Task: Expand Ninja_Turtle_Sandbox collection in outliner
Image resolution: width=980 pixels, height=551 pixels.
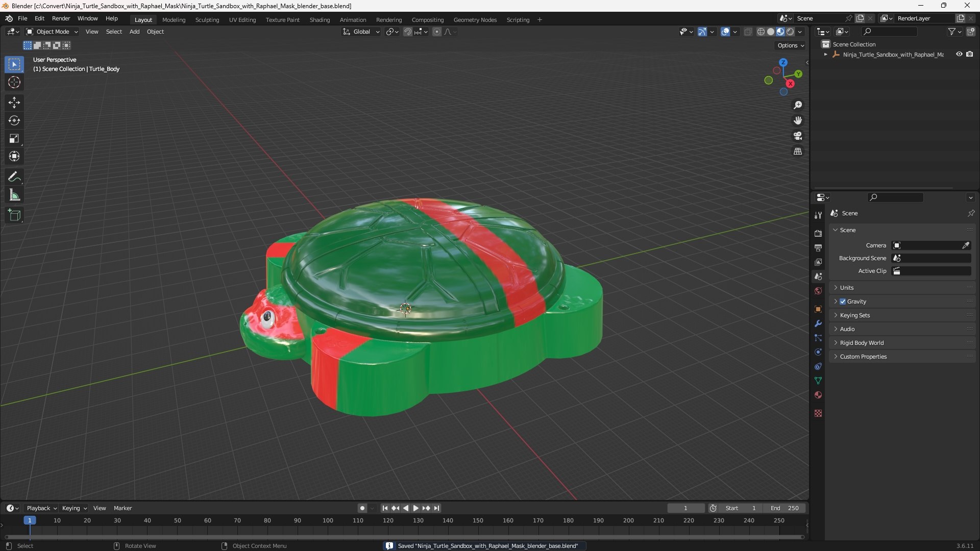Action: [x=825, y=55]
